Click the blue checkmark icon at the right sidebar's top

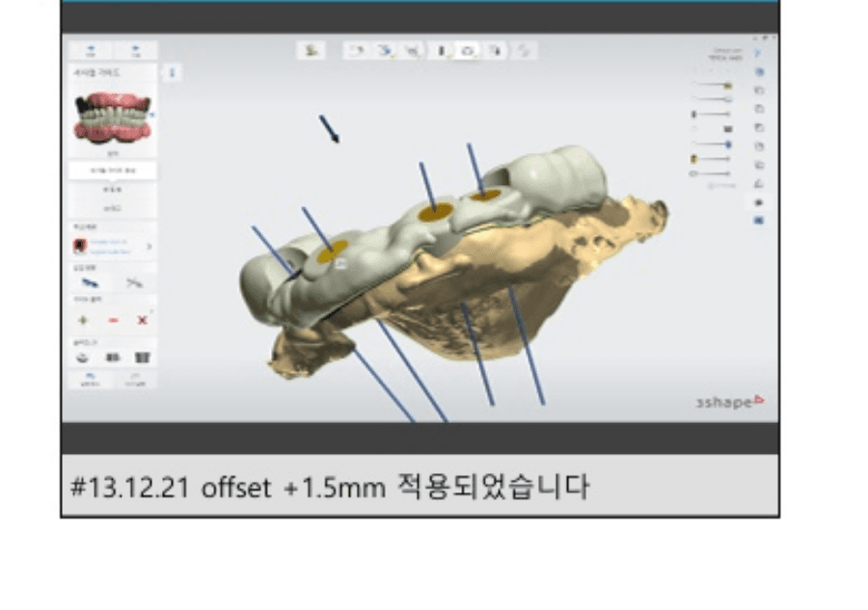[758, 53]
